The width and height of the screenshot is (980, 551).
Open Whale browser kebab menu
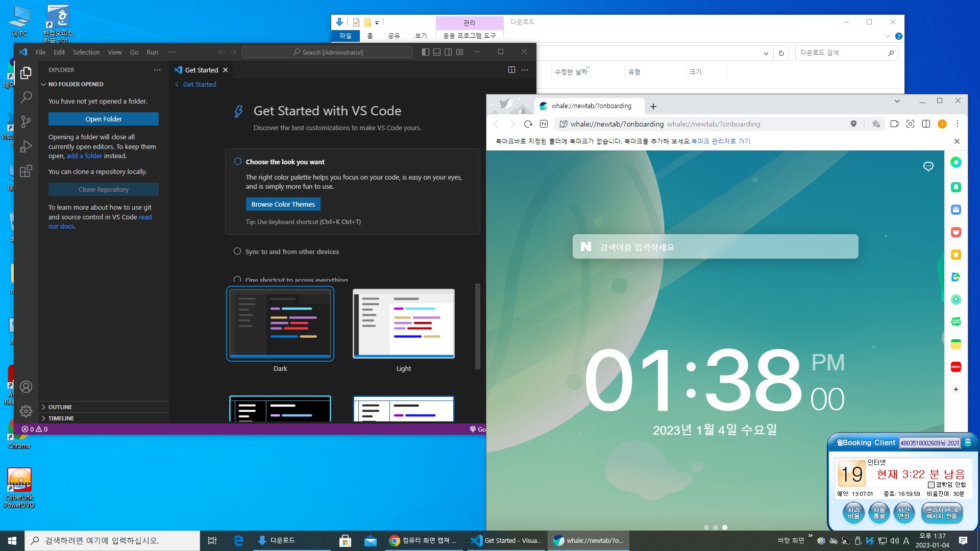(x=958, y=124)
